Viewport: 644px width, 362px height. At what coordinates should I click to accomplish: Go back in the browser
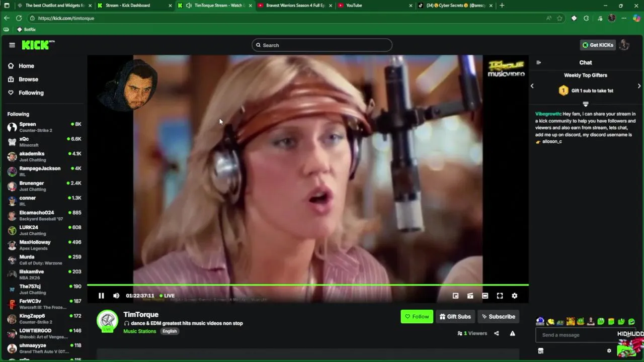pos(7,18)
